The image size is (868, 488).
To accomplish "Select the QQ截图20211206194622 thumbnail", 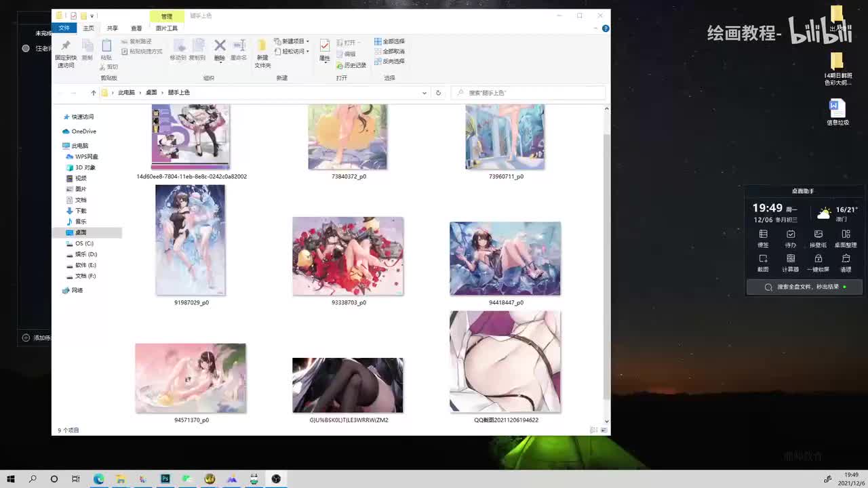I will click(x=505, y=361).
